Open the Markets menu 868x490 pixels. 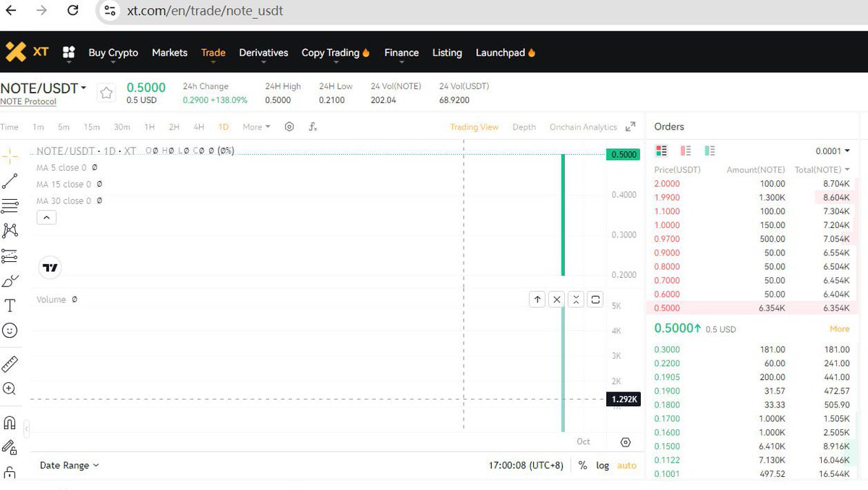click(x=169, y=52)
